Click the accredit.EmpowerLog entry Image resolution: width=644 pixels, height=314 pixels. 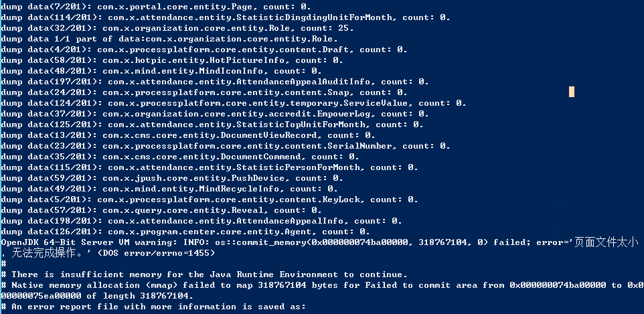click(207, 113)
